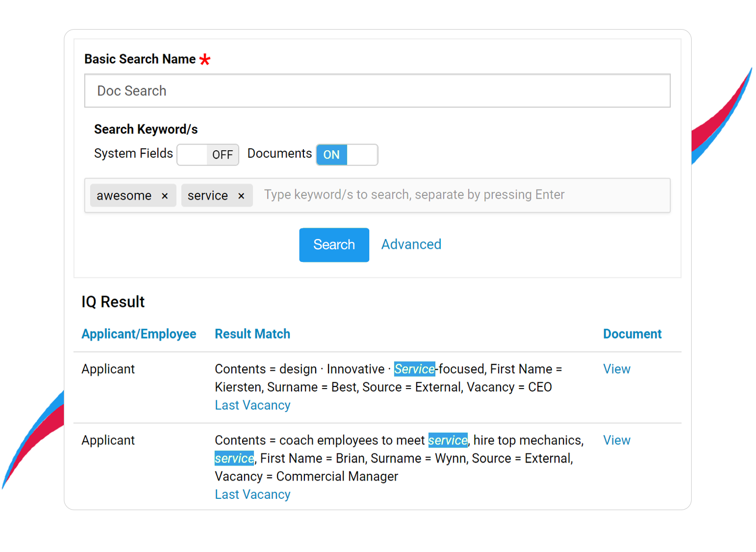The height and width of the screenshot is (552, 756).
Task: Remove the 'service' keyword tag
Action: coord(241,196)
